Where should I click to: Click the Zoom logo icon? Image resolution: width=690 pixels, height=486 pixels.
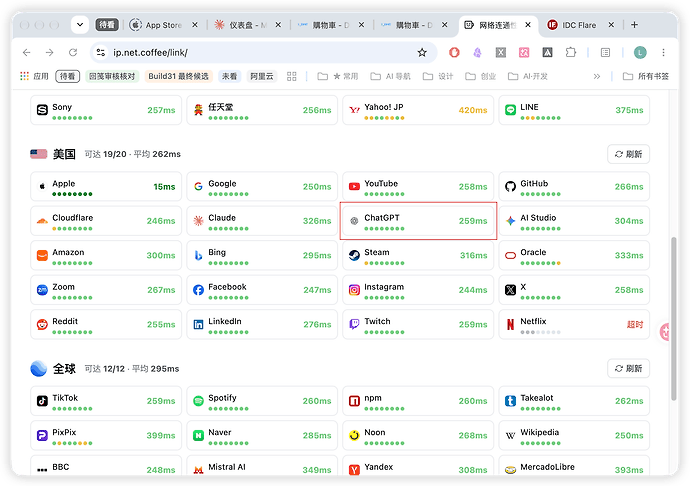pos(42,290)
